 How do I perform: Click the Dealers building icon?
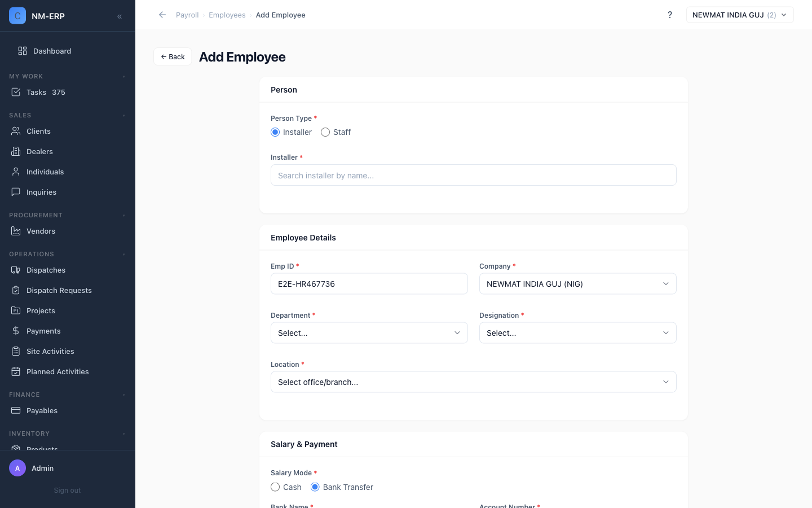click(16, 151)
